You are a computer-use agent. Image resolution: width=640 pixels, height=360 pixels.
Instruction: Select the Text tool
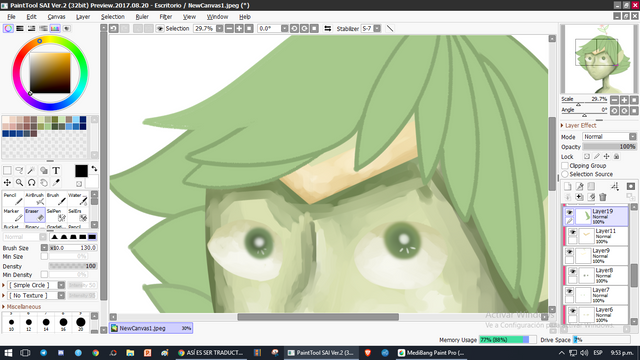click(56, 170)
